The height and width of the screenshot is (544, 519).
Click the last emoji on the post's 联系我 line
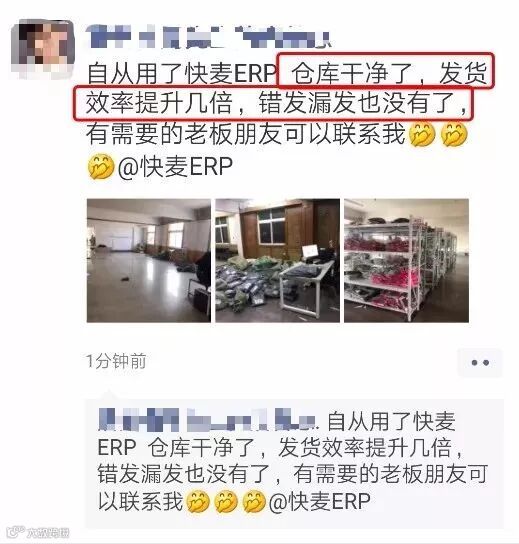(x=454, y=134)
